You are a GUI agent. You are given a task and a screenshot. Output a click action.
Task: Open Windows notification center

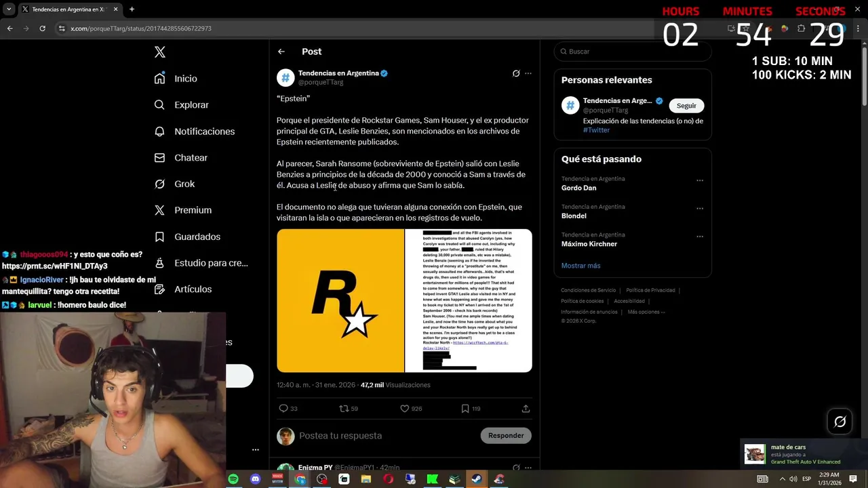click(x=853, y=479)
